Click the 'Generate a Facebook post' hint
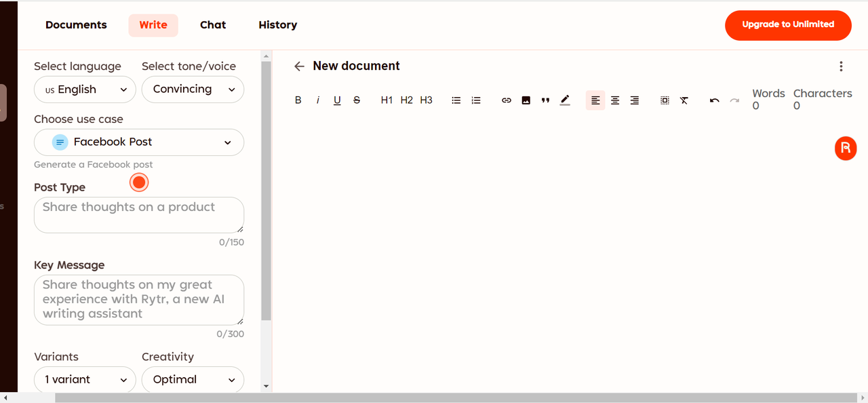This screenshot has height=403, width=868. tap(94, 165)
